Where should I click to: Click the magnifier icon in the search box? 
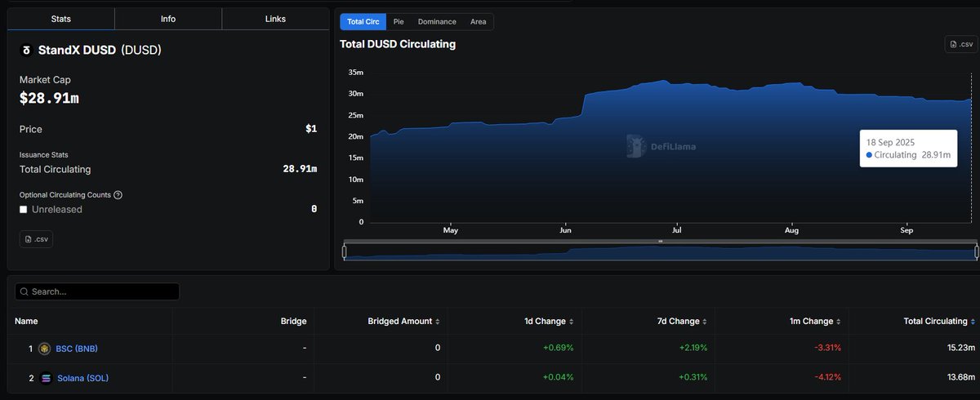(x=24, y=291)
